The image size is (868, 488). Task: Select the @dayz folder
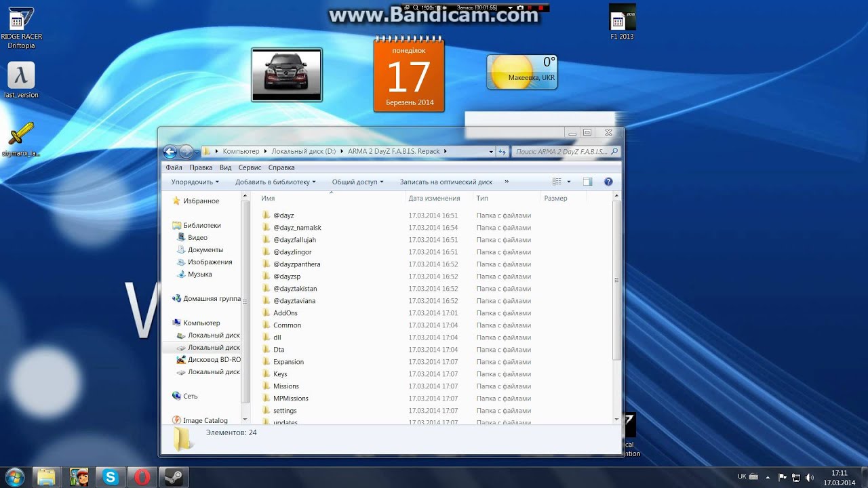[x=283, y=216]
